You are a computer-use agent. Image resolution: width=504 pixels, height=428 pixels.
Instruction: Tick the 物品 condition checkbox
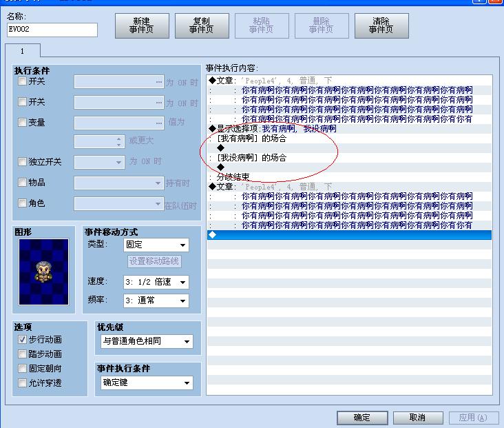pyautogui.click(x=22, y=183)
